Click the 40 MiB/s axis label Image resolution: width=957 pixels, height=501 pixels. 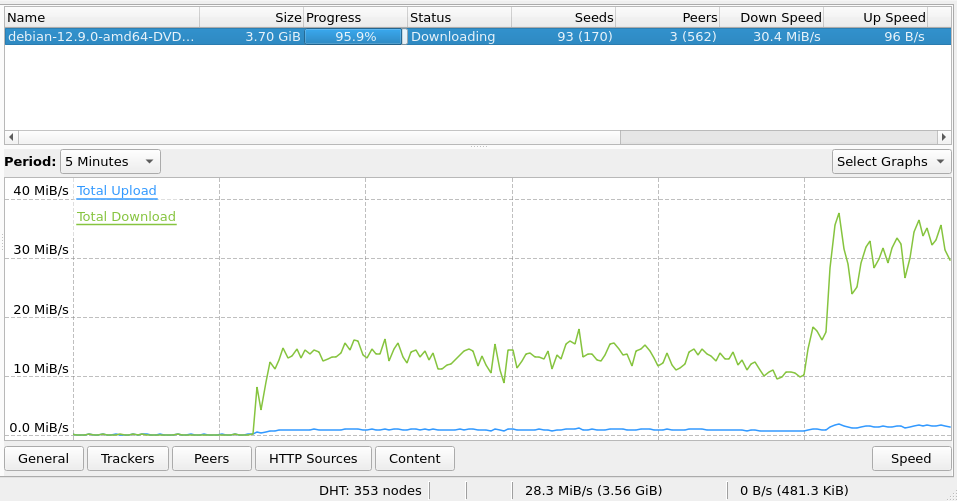point(41,191)
